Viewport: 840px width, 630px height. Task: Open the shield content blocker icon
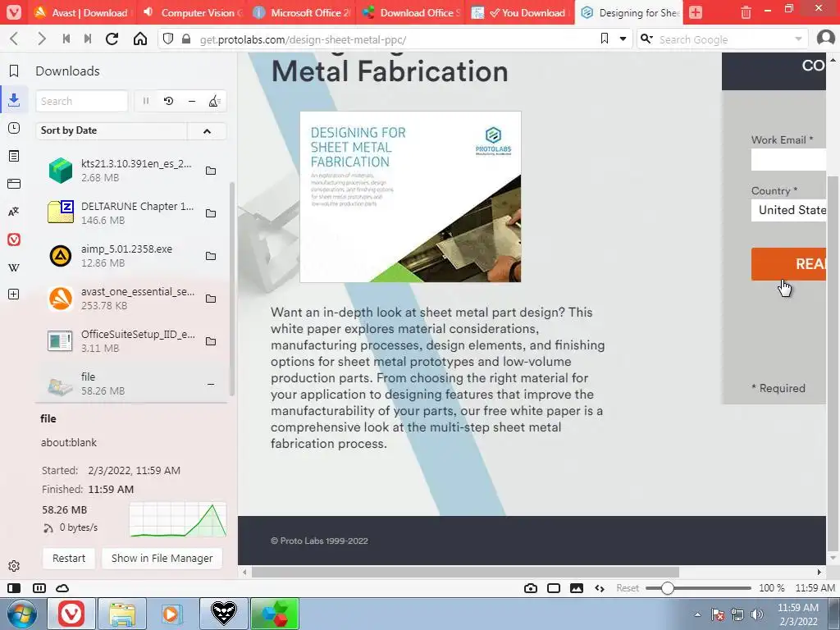[168, 39]
